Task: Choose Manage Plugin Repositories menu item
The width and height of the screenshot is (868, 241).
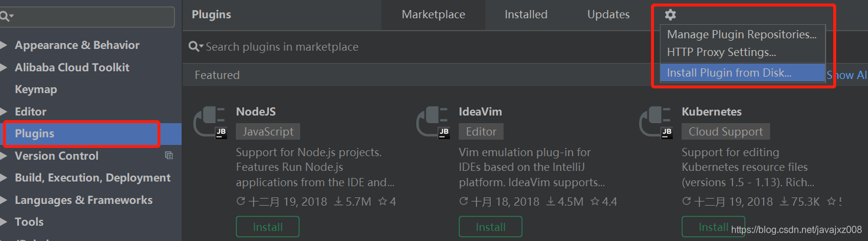Action: click(742, 34)
